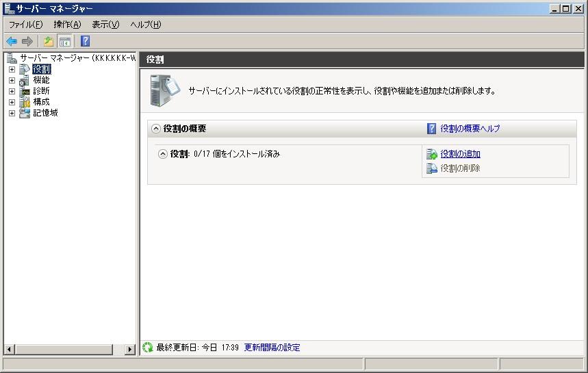Click the 機能 (Features) node icon in tree
588x373 pixels.
coord(25,80)
